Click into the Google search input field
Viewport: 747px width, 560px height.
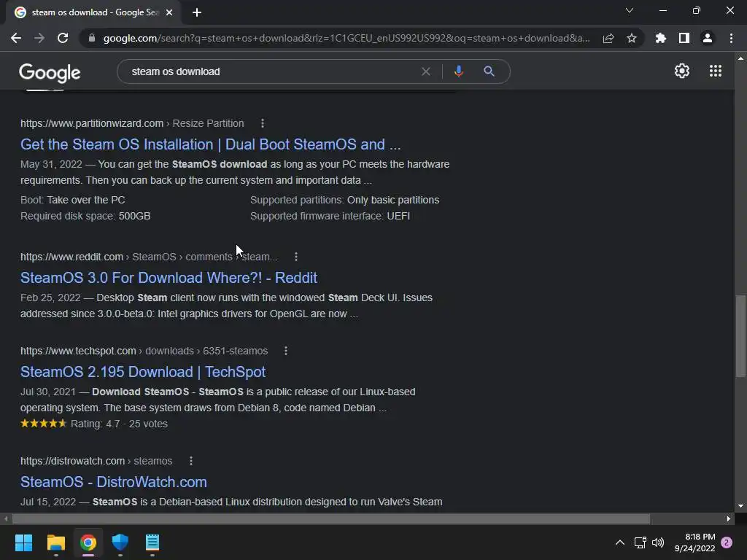271,71
